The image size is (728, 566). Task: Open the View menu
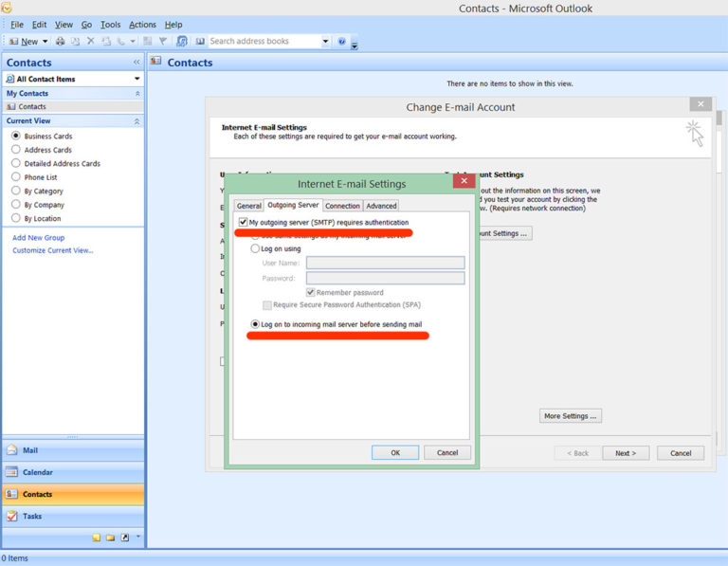point(64,25)
